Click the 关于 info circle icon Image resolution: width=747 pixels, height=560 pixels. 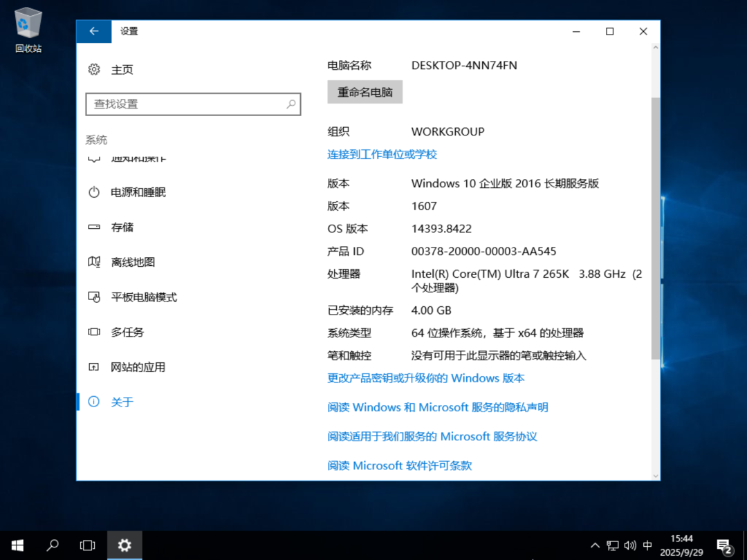(x=94, y=402)
